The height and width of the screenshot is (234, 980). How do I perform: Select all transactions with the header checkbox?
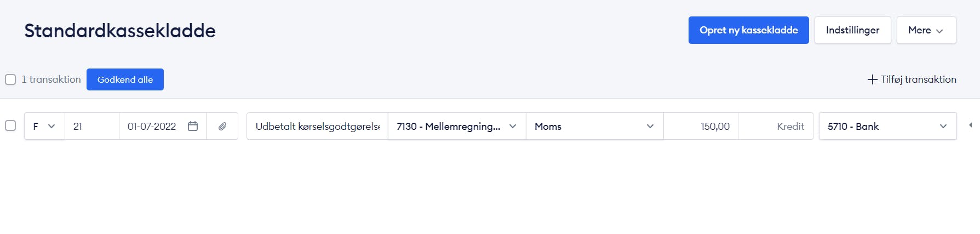10,79
